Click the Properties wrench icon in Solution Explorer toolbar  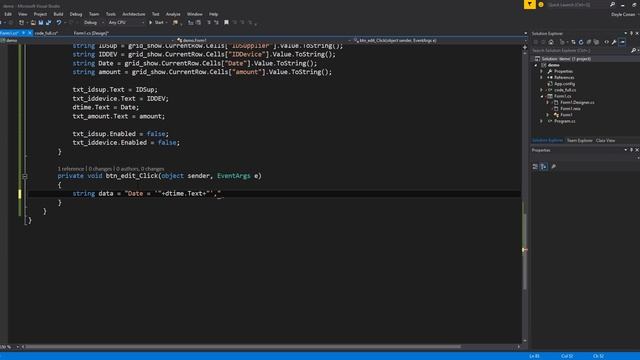(614, 42)
